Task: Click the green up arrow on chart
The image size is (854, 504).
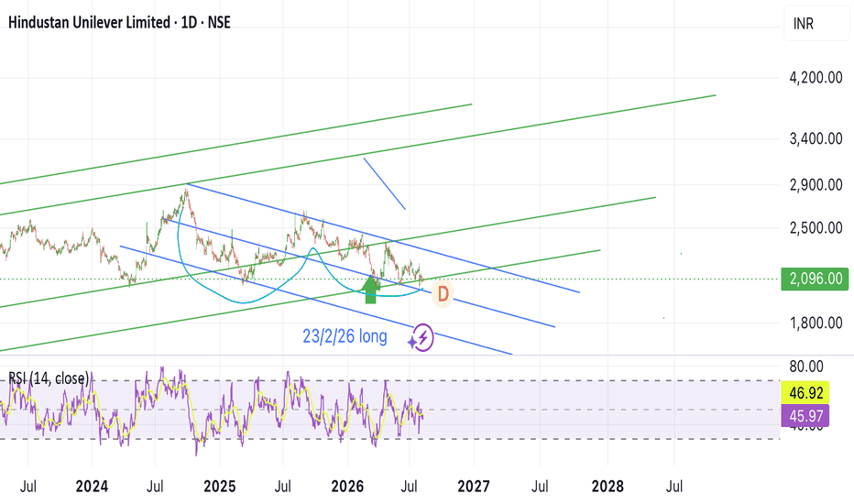Action: (370, 290)
